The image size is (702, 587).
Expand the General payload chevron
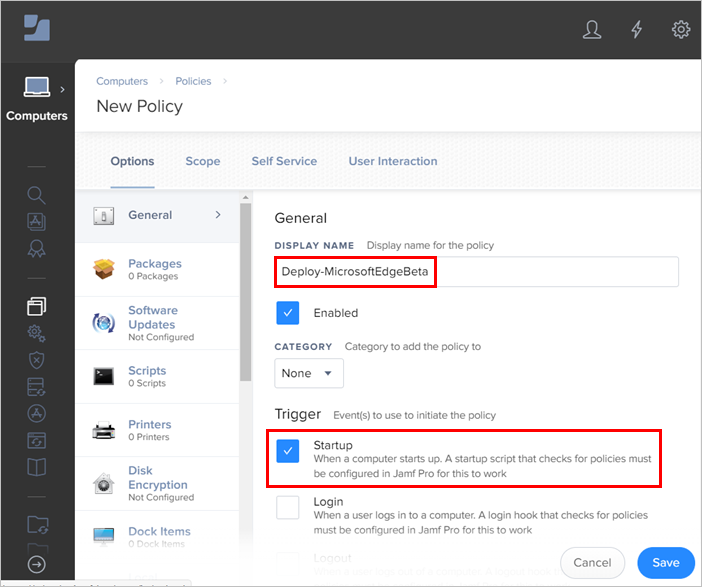click(218, 215)
